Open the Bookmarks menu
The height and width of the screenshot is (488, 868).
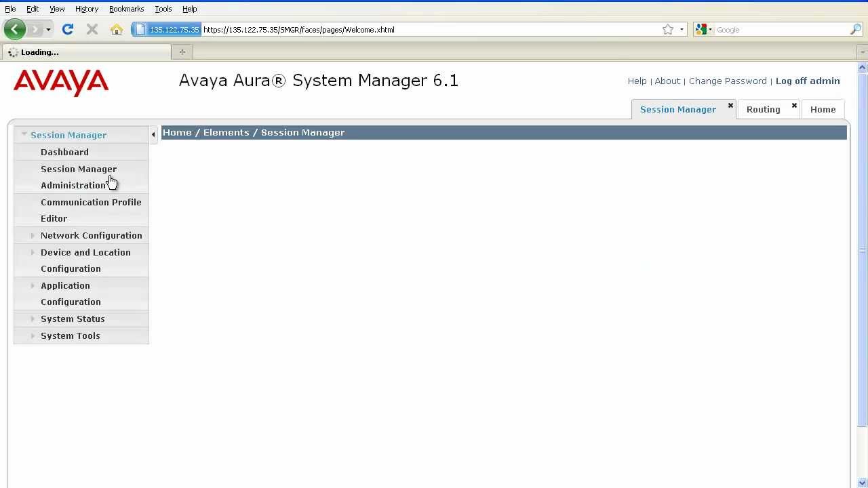(126, 9)
